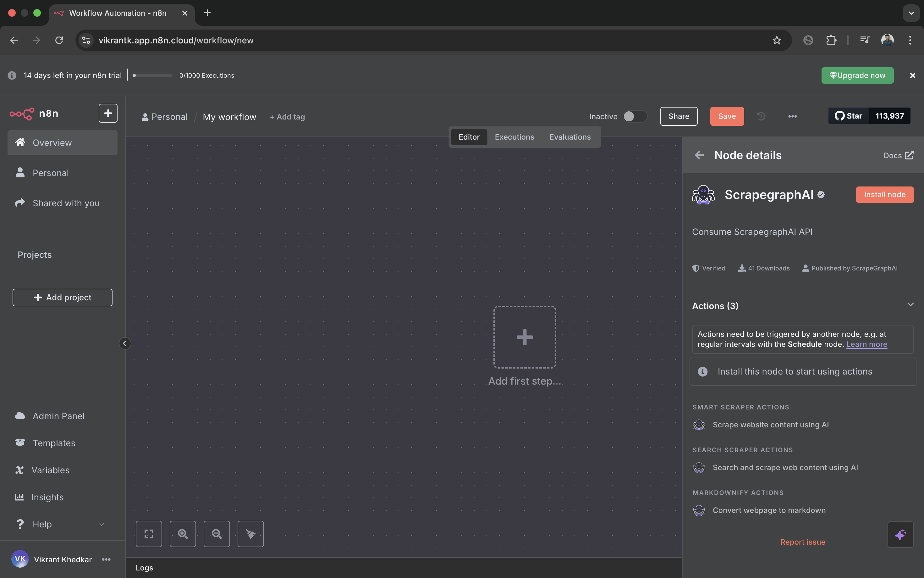
Task: Click the GitHub Star button
Action: click(x=848, y=116)
